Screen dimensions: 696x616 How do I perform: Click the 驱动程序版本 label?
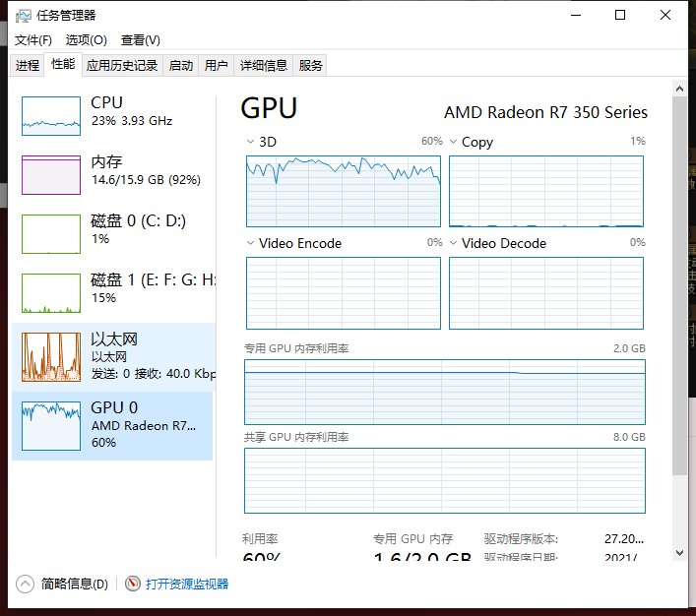coord(521,539)
